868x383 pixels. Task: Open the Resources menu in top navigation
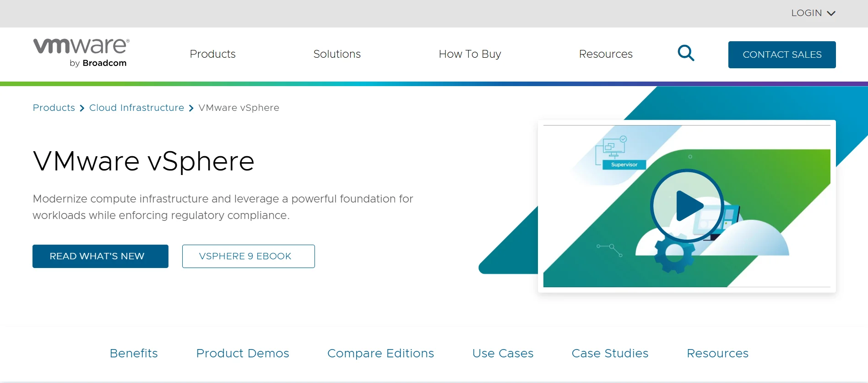click(x=606, y=54)
